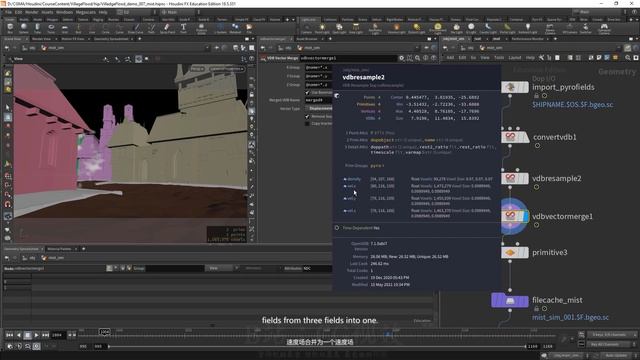Select the Tube shelf tool

(37, 28)
